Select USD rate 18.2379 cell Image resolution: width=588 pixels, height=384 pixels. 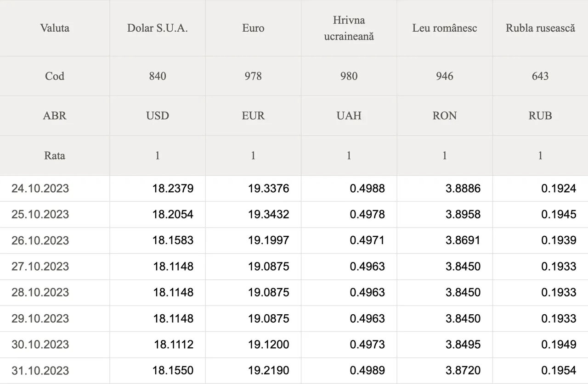(173, 189)
